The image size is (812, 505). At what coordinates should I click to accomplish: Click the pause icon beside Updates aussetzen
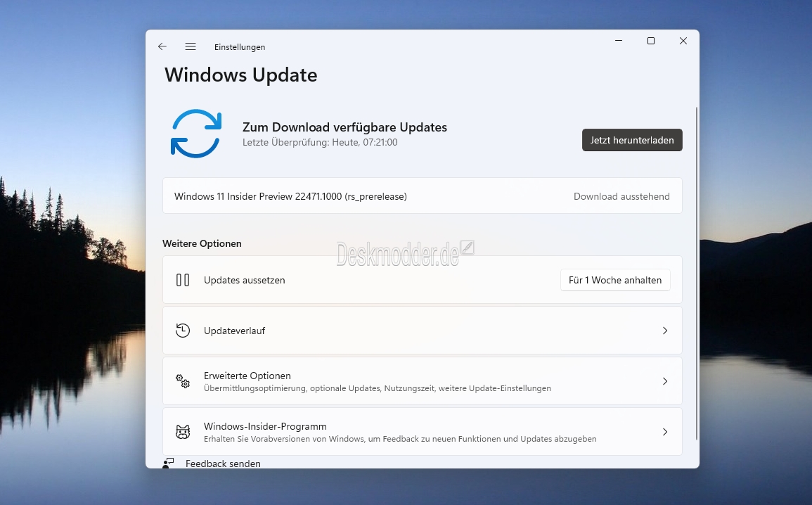pos(183,280)
